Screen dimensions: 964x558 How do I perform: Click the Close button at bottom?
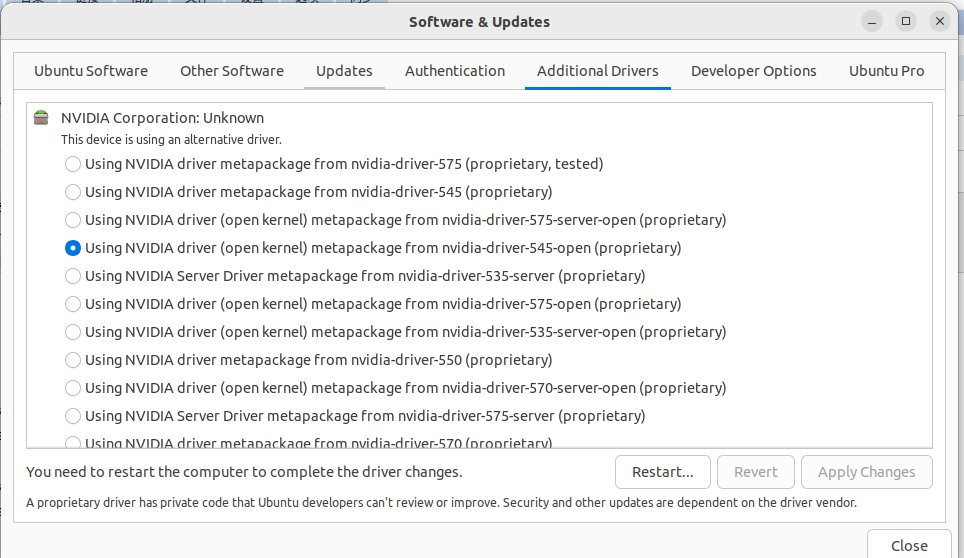point(909,545)
